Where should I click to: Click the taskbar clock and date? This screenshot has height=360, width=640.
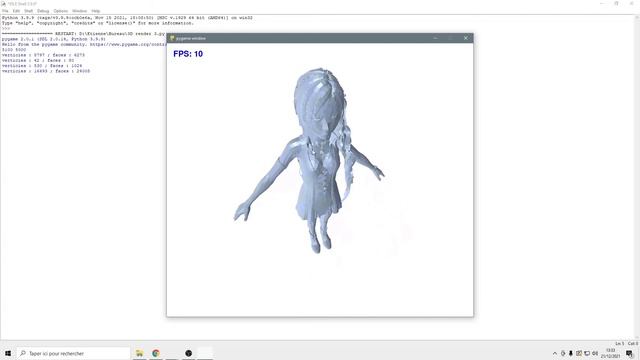point(611,353)
